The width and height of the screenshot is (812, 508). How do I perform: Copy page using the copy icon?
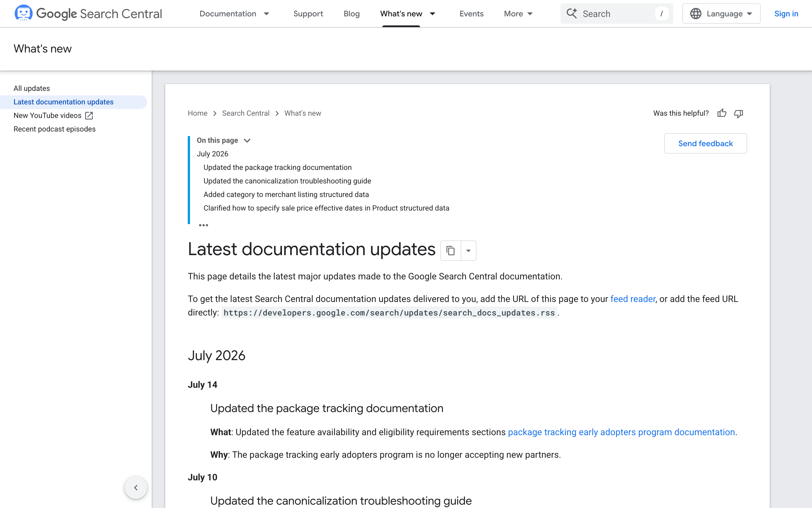point(451,251)
